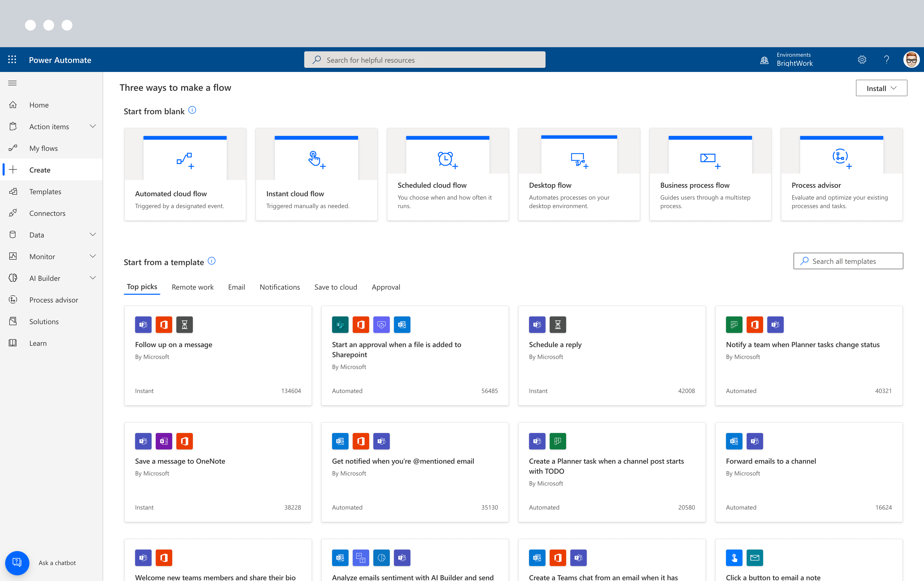Focus the Search all templates field
This screenshot has width=924, height=581.
click(x=848, y=261)
